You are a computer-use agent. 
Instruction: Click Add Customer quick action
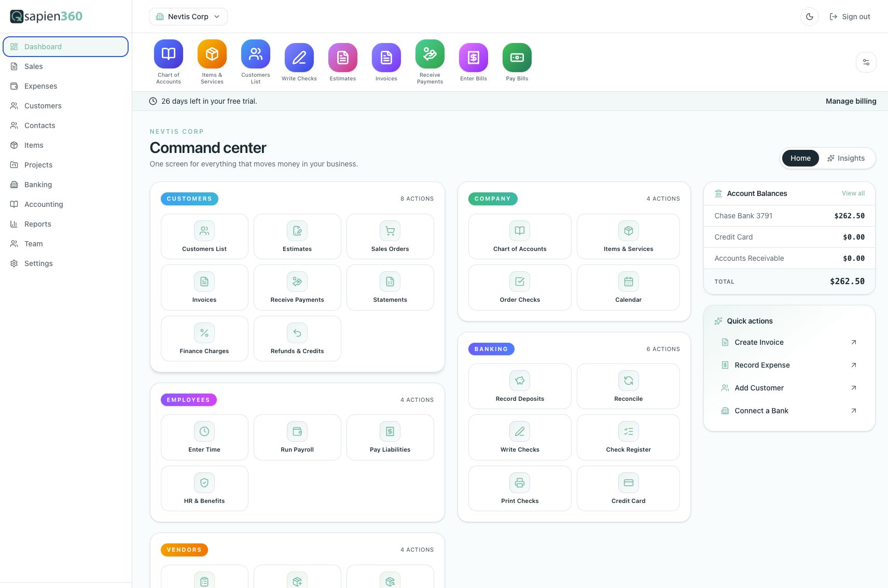pos(789,388)
